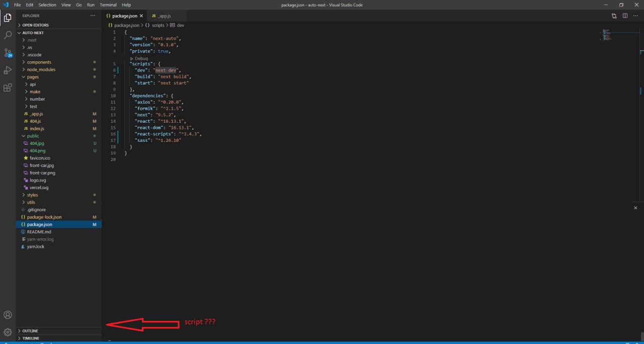Click the scripts breadcrumb segment
Viewport: 644px width, 344px height.
(x=155, y=25)
